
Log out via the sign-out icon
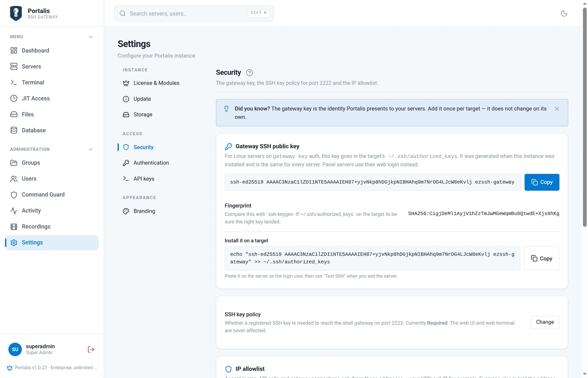pos(91,349)
